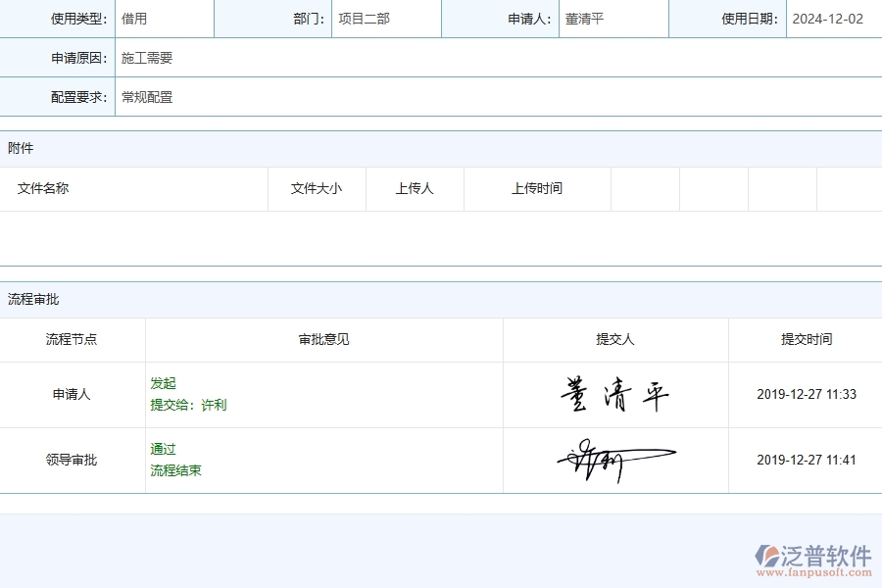
Task: Select the 文件大小 column header
Action: (x=316, y=188)
